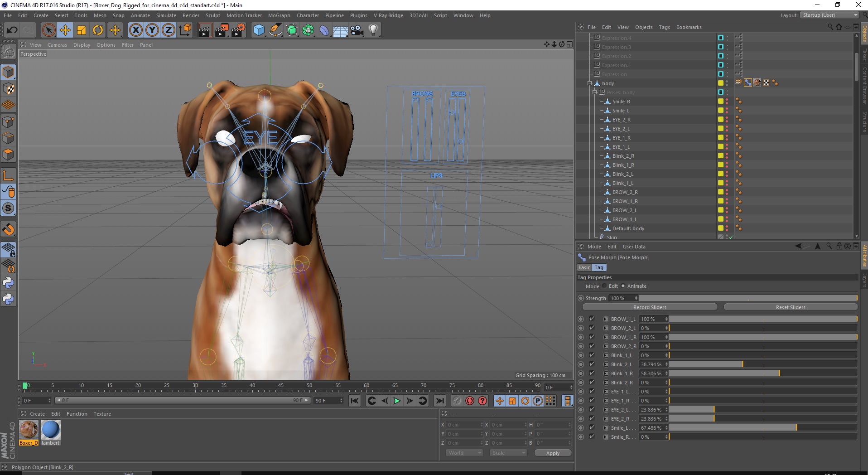
Task: Expand the Smile_L slider disclosure
Action: (606, 428)
